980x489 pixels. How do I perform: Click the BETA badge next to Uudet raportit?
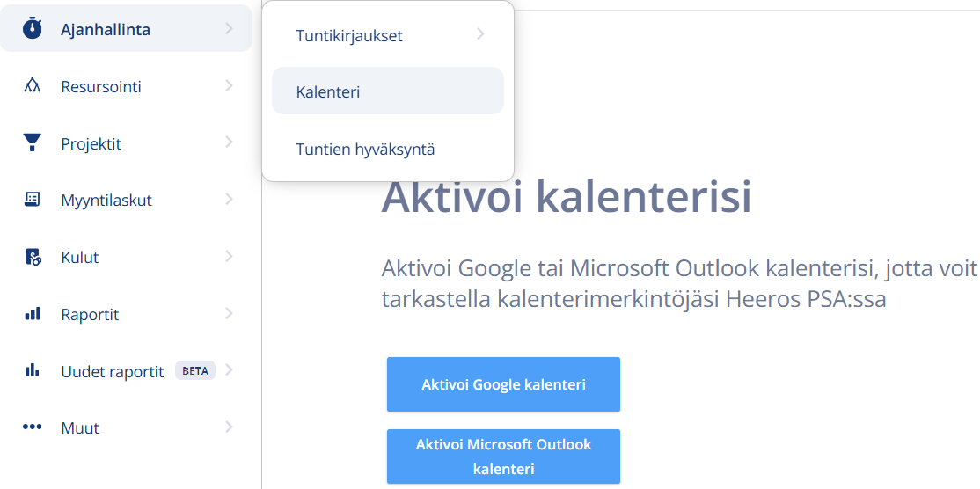tap(195, 370)
